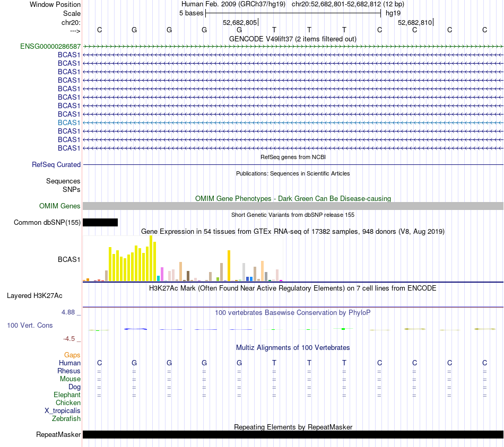Click the OMIM Gene Phenotypes track title
This screenshot has width=504, height=447.
[293, 199]
